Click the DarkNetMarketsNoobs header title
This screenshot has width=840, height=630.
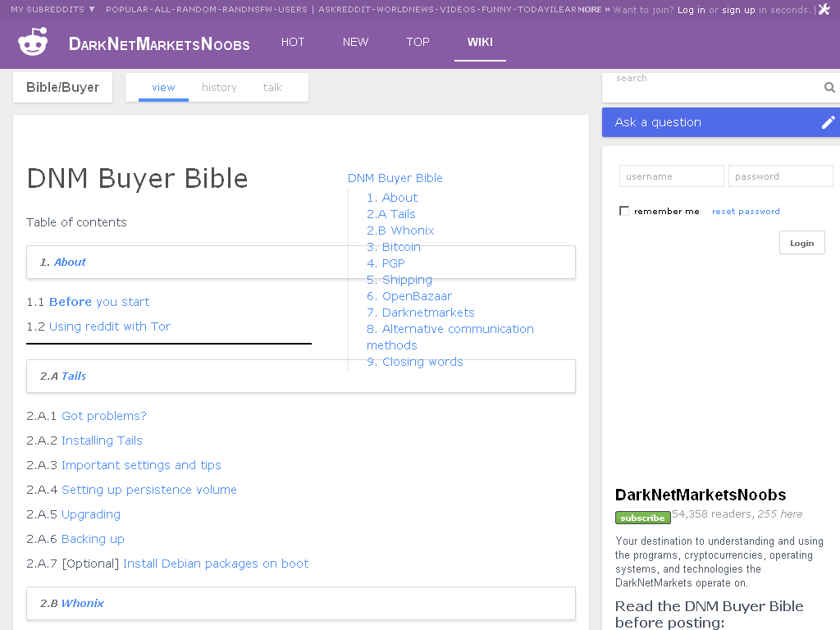[x=159, y=44]
